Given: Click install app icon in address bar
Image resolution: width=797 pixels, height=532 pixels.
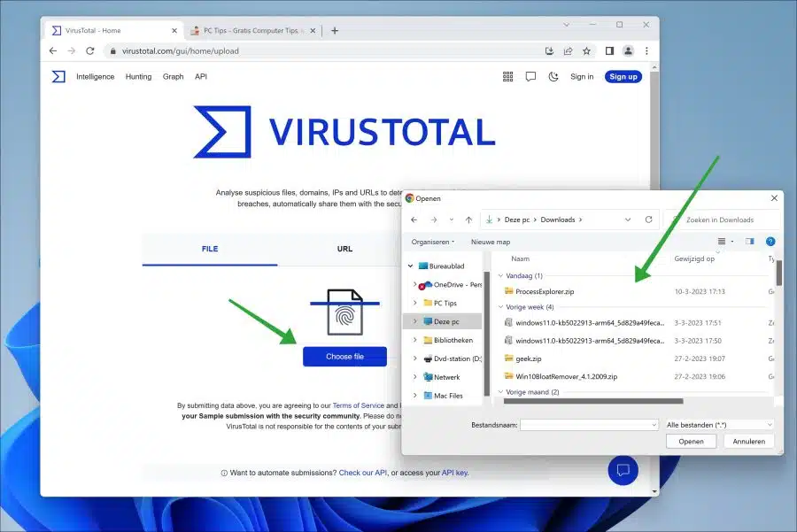Looking at the screenshot, I should [x=549, y=50].
